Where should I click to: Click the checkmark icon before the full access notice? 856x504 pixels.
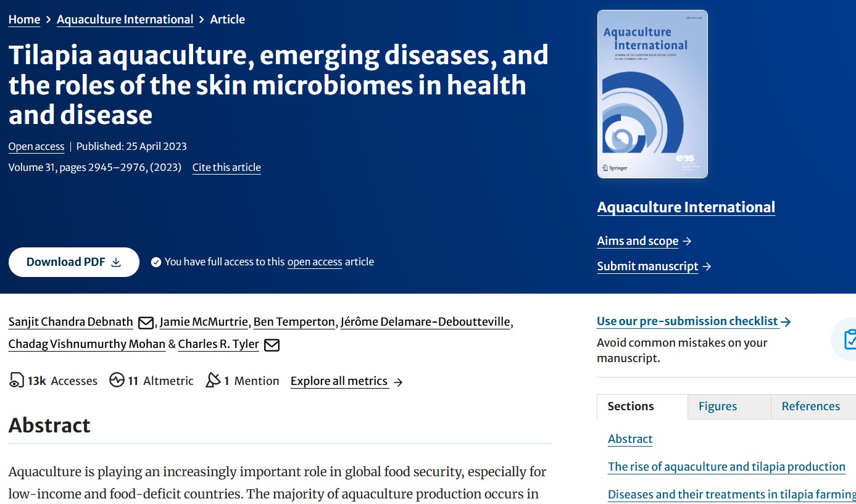(156, 262)
